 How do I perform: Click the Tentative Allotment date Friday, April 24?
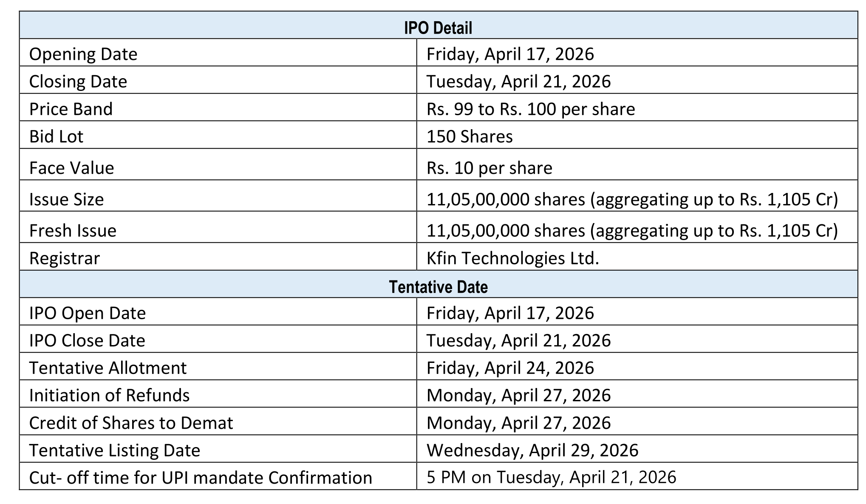coord(510,368)
